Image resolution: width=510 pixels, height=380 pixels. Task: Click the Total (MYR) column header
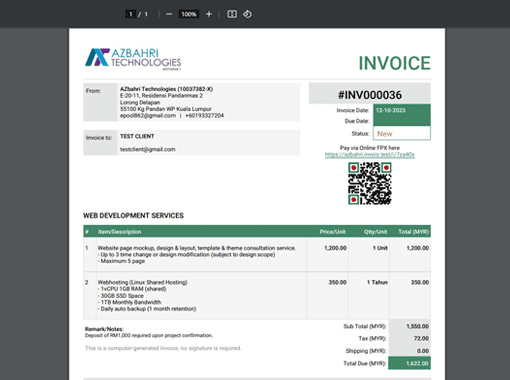click(414, 232)
